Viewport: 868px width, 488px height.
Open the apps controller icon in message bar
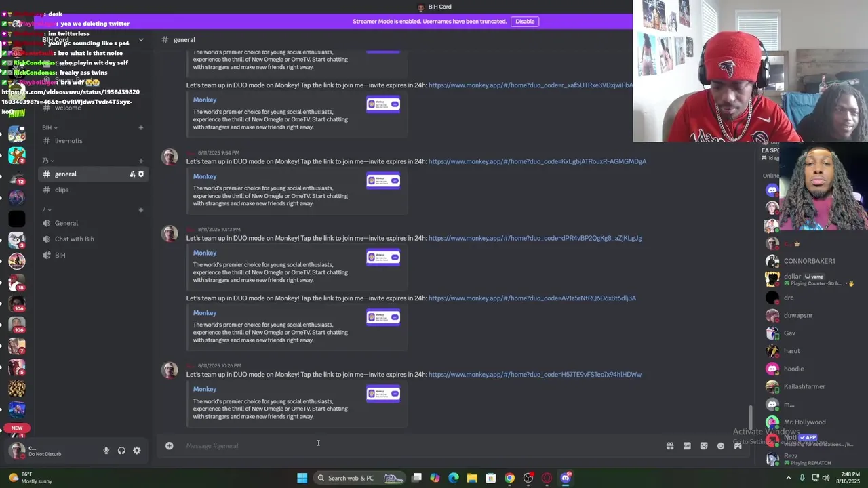point(738,446)
